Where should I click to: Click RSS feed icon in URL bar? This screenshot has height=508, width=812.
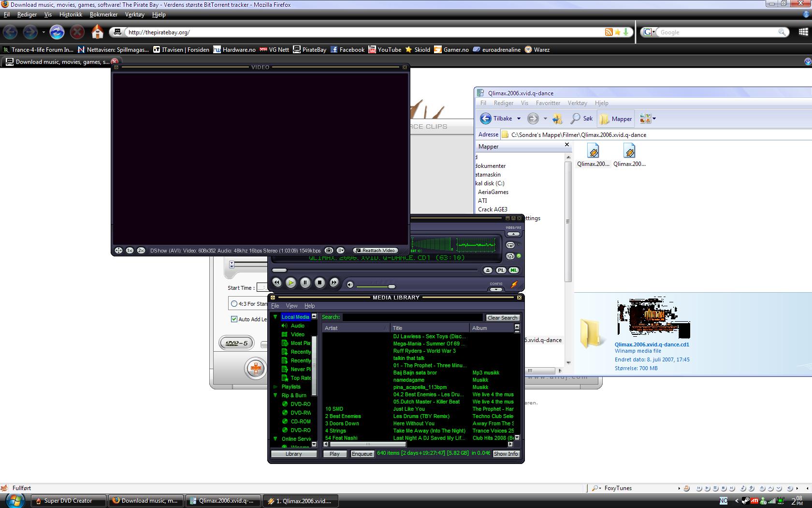[609, 32]
